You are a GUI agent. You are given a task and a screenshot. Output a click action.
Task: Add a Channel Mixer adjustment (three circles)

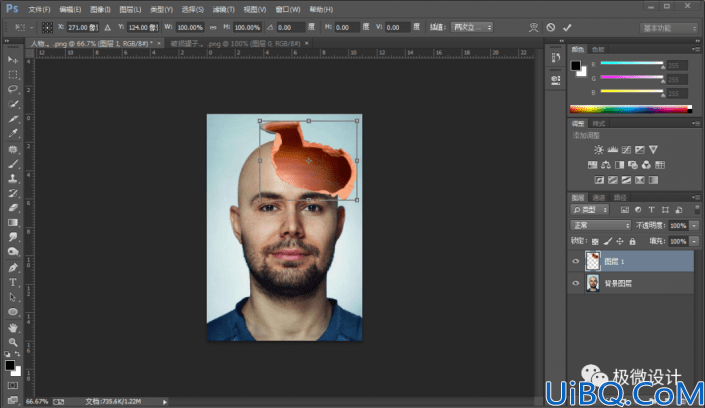646,165
